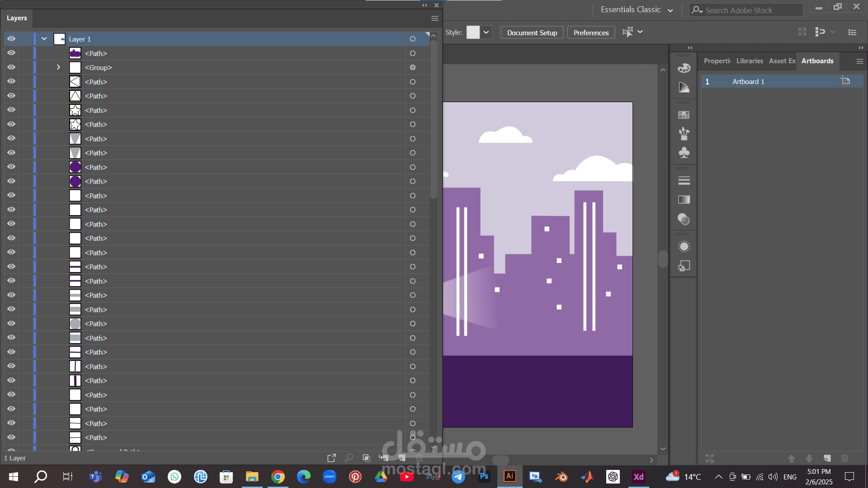
Task: Click the Document Setup button
Action: tap(532, 33)
